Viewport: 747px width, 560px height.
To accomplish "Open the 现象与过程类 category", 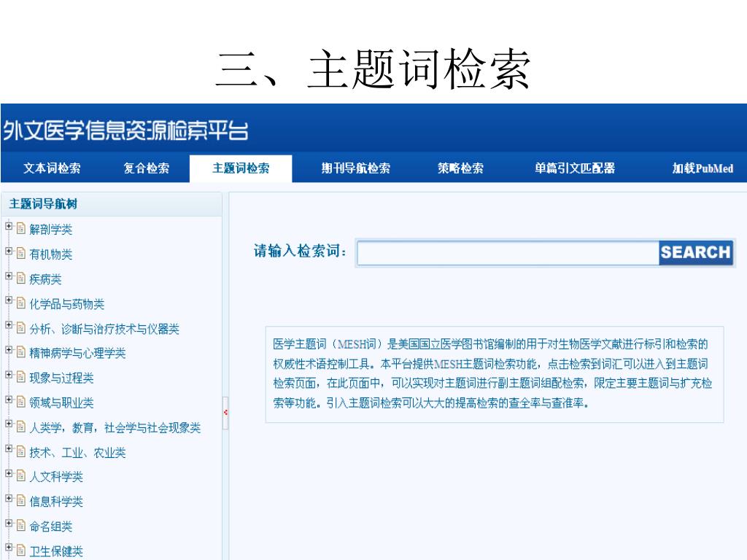I will click(61, 378).
